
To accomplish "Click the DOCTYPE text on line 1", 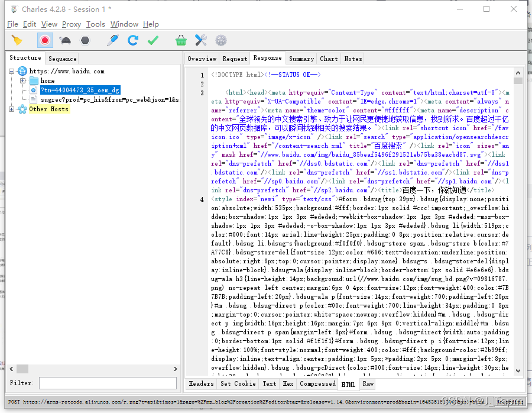I will click(237, 75).
